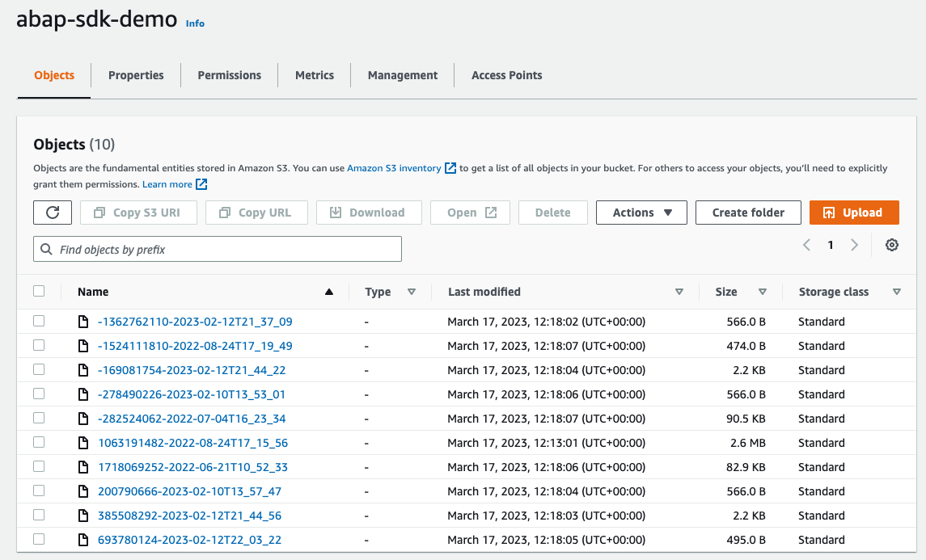Open the Actions dropdown
This screenshot has width=926, height=560.
[641, 212]
